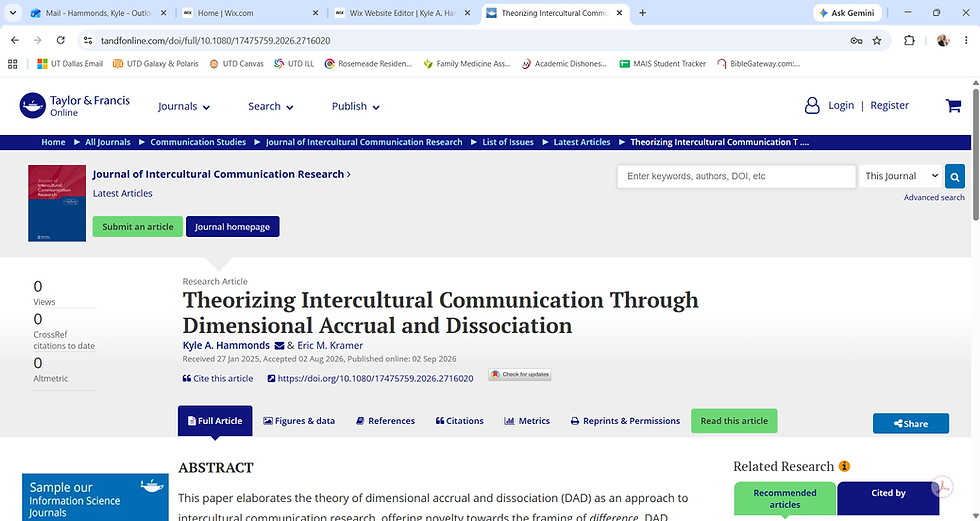Click the blue search magnifier button

point(954,176)
